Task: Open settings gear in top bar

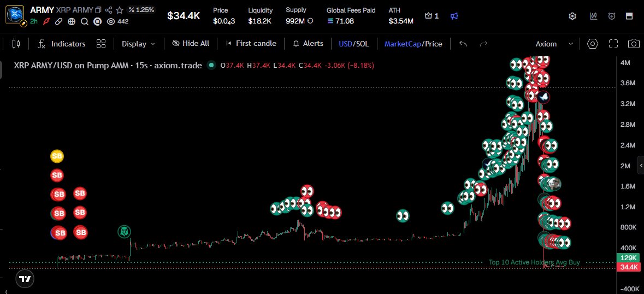Action: coord(572,16)
